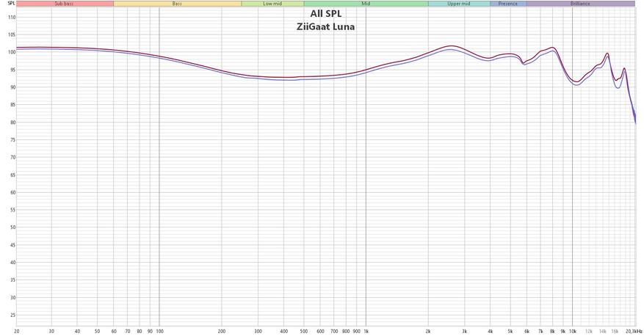This screenshot has width=644, height=336.
Task: Click the Sub bass band label
Action: point(65,4)
